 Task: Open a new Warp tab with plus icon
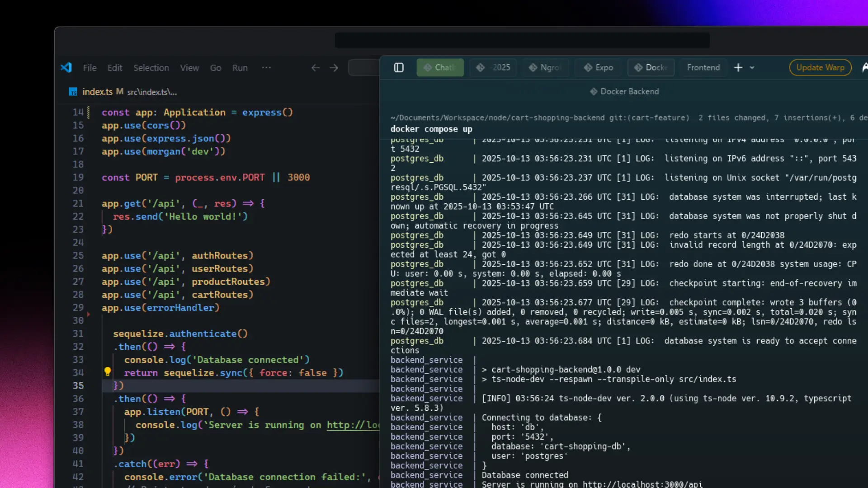pos(738,68)
